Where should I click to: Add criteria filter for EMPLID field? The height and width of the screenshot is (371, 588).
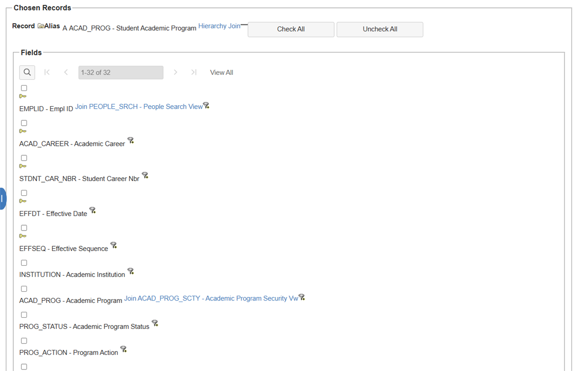[206, 106]
